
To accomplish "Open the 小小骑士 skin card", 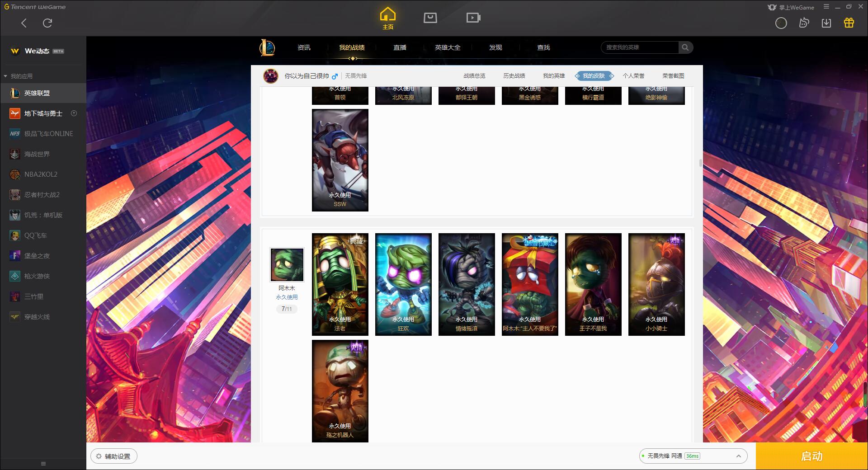I will coord(656,284).
